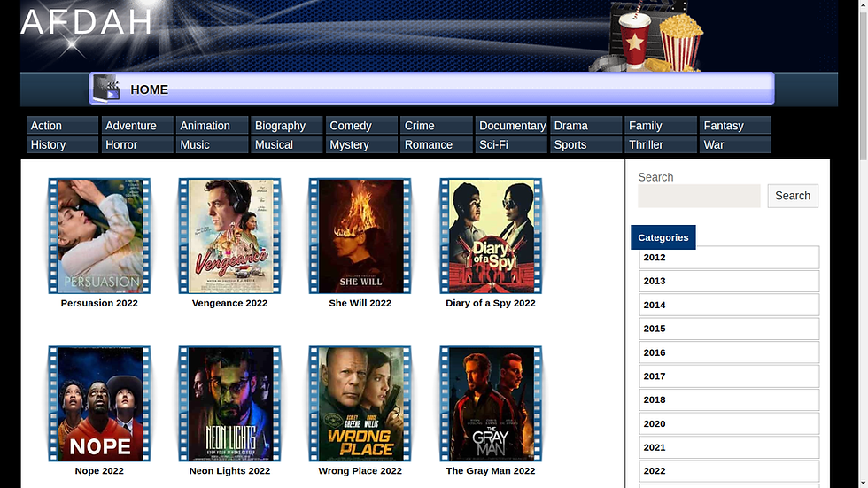
Task: Select the Drama genre
Action: pos(585,126)
